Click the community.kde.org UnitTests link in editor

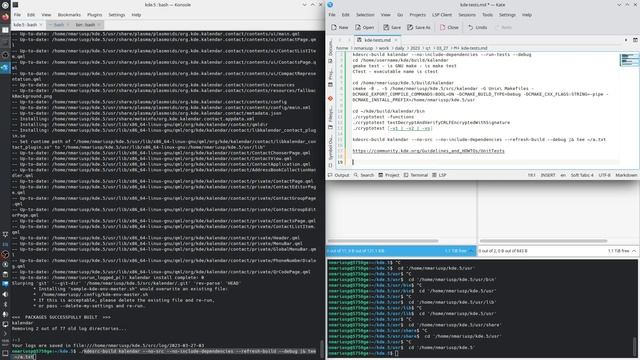429,151
